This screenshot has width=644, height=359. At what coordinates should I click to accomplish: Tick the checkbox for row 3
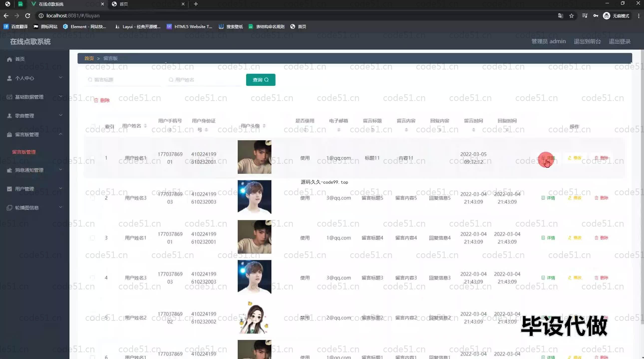point(92,238)
